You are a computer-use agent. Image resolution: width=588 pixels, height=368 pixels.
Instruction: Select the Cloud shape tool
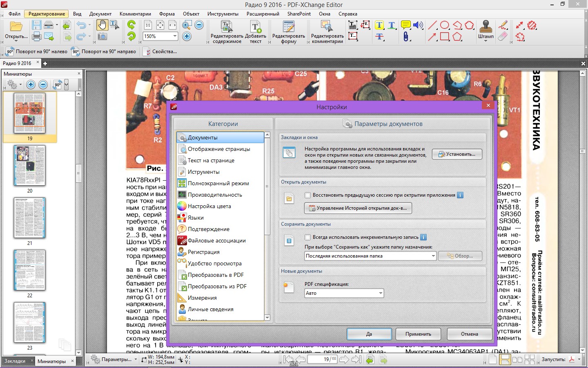point(470,25)
